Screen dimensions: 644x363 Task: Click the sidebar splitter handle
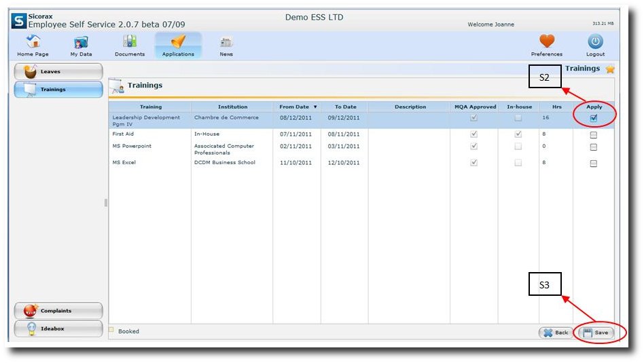pyautogui.click(x=105, y=202)
